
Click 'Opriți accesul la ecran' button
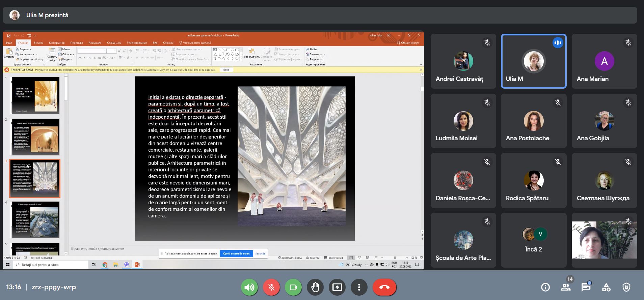(236, 253)
